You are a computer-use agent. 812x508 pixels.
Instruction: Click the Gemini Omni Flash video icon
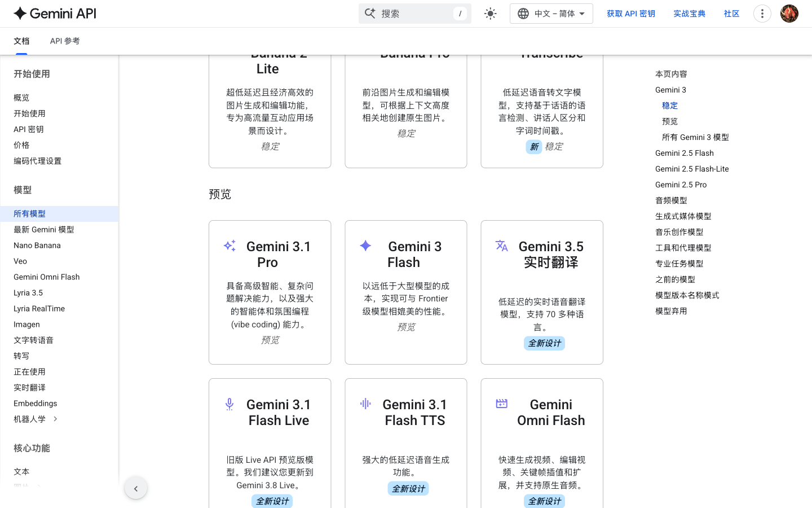click(x=502, y=404)
